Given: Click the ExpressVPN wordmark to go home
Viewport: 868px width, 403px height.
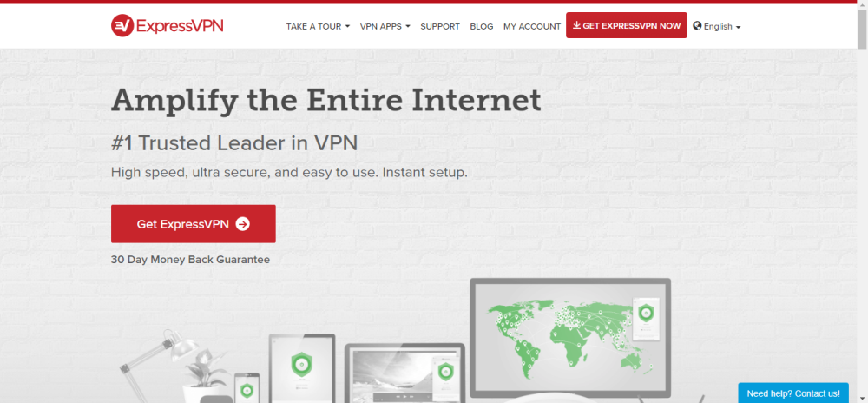Looking at the screenshot, I should click(180, 26).
